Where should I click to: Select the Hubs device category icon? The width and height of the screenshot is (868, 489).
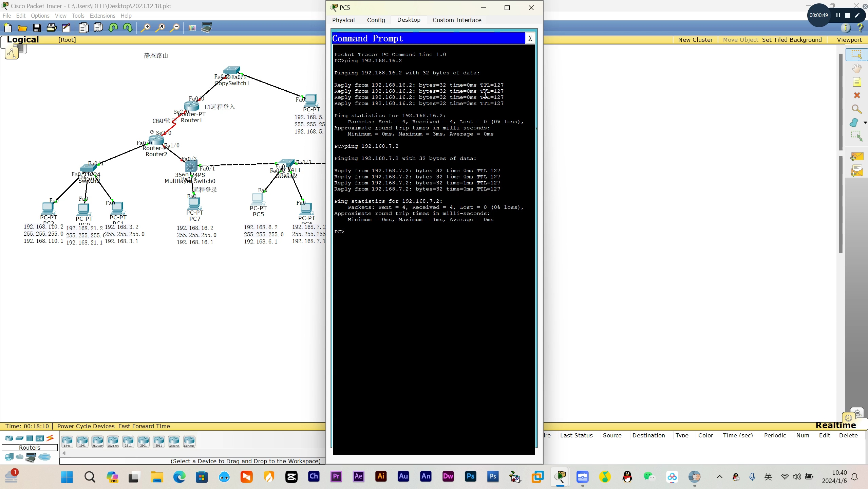pyautogui.click(x=30, y=438)
